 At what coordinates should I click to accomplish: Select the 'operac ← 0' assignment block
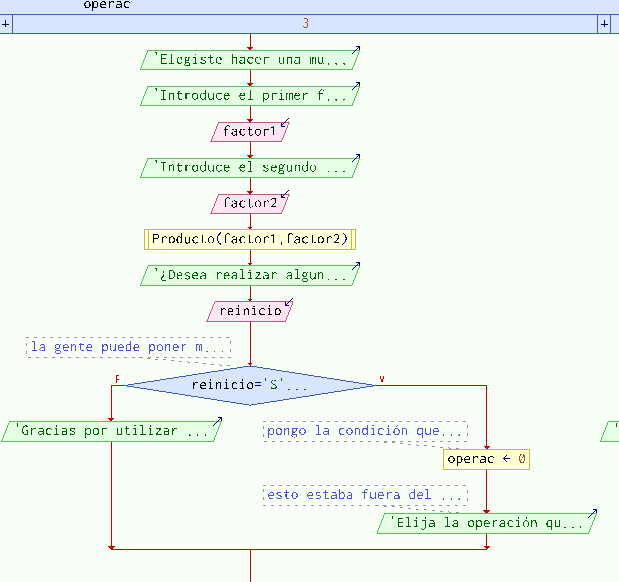[x=486, y=459]
